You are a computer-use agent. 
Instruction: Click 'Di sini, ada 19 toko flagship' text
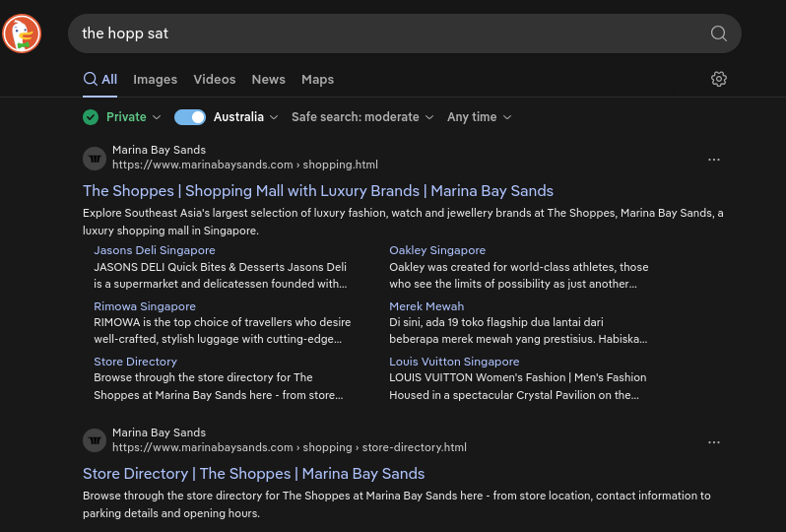click(x=518, y=330)
